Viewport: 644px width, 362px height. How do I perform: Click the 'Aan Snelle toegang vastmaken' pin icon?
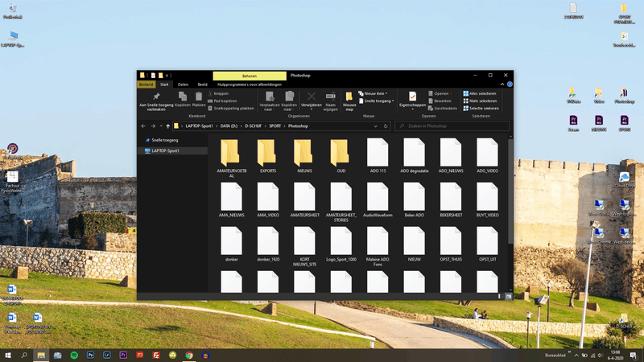156,96
